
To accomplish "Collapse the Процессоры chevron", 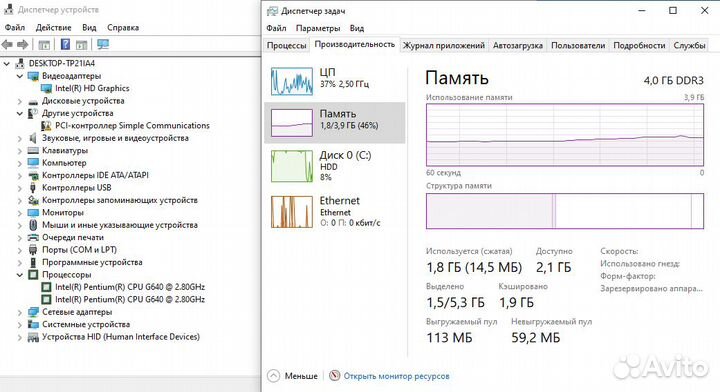I will (x=20, y=274).
